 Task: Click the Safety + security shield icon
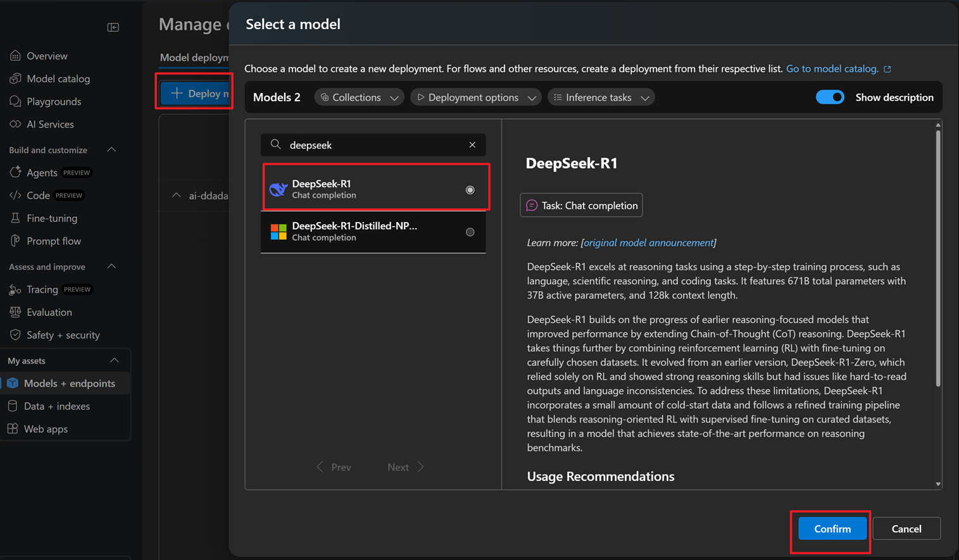15,335
